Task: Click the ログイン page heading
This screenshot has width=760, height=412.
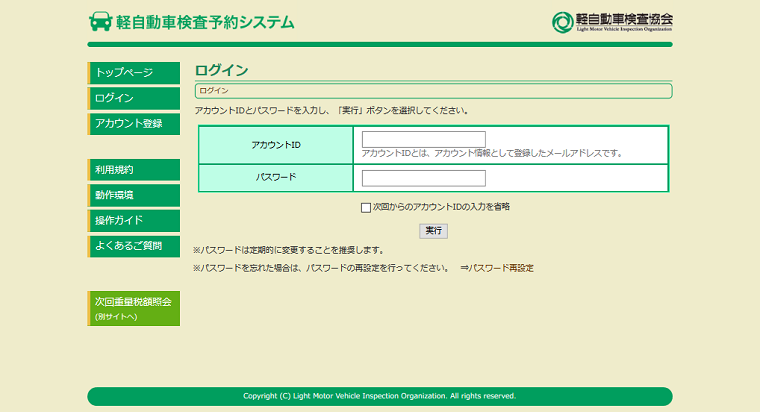Action: click(x=222, y=70)
